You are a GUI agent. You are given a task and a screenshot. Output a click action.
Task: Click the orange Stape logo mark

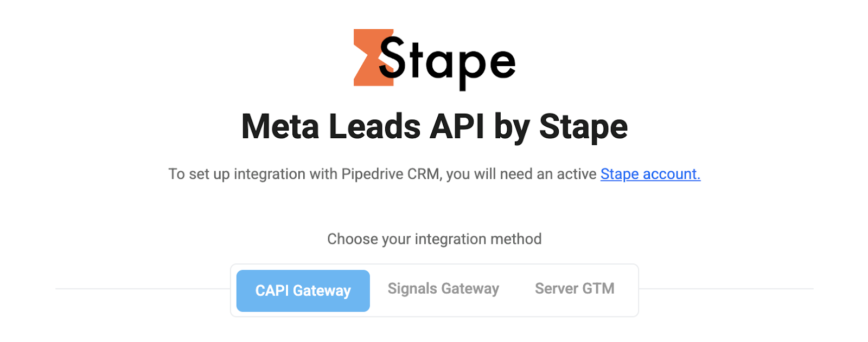click(372, 57)
